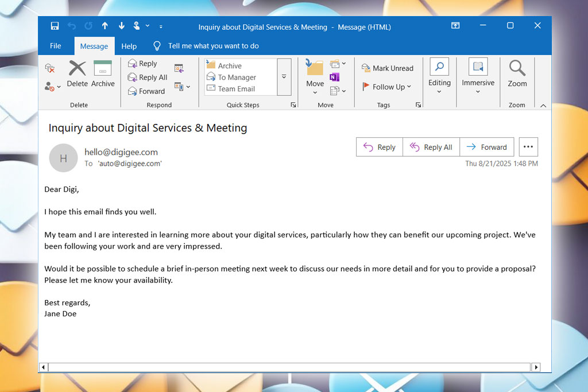
Task: Toggle the message as unread with Mark Unread
Action: coord(388,68)
